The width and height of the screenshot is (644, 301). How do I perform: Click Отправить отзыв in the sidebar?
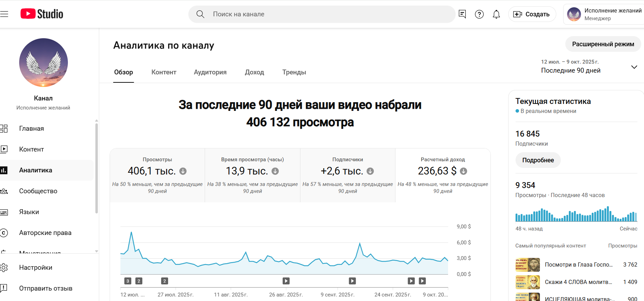tap(47, 288)
